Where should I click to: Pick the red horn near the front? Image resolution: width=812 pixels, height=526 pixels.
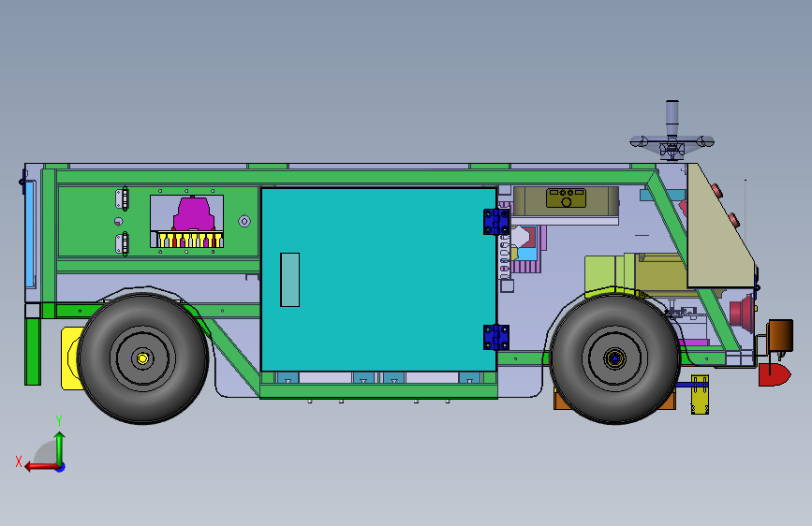[x=742, y=313]
